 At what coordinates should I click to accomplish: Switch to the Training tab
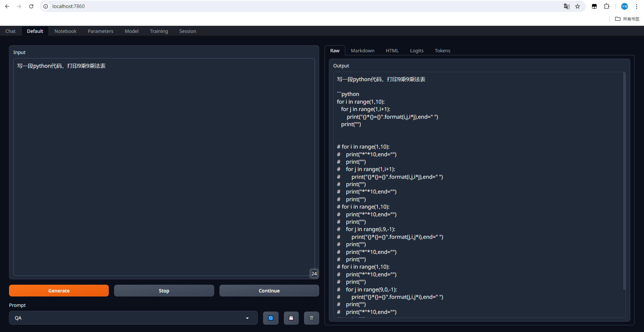[159, 31]
